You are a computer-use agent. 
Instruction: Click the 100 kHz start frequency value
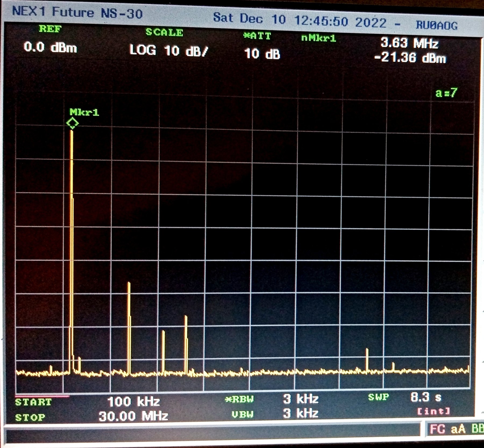tap(134, 402)
